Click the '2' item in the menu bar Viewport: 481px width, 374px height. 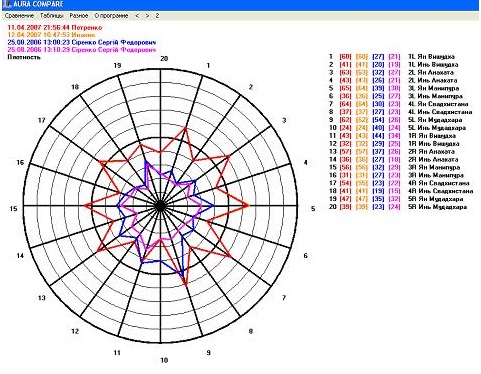pyautogui.click(x=157, y=16)
